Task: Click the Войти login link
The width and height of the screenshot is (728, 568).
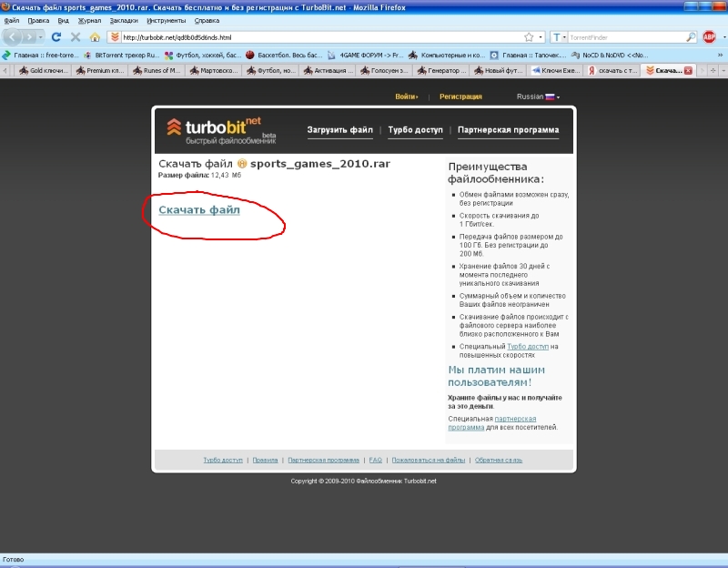Action: [x=406, y=96]
